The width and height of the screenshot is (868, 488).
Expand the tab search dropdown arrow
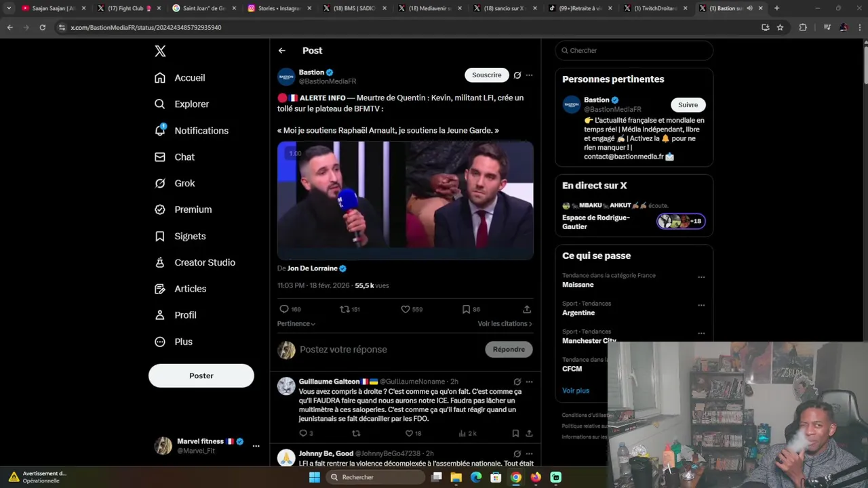(9, 8)
